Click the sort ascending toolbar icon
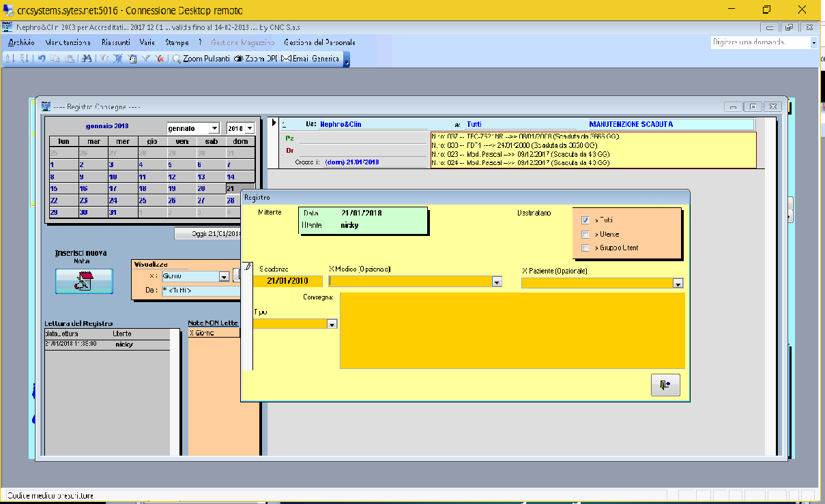Viewport: 825px width, 504px height. click(x=10, y=59)
